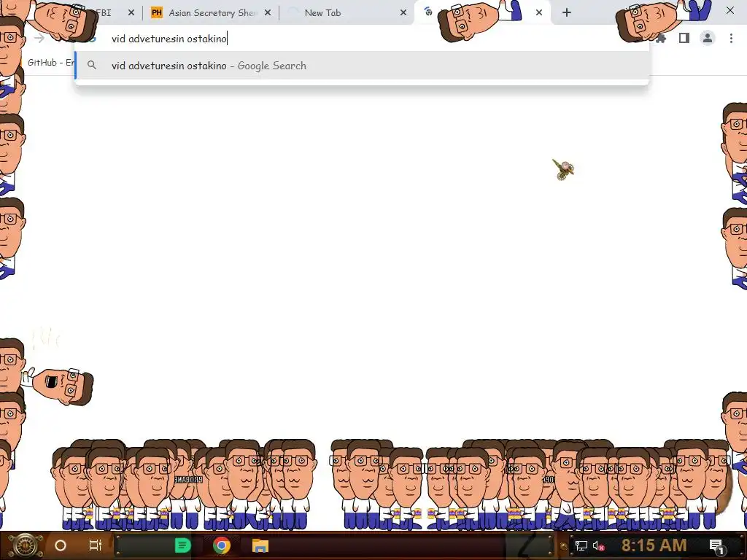Open the notification center icon
Image resolution: width=747 pixels, height=560 pixels.
tap(717, 545)
